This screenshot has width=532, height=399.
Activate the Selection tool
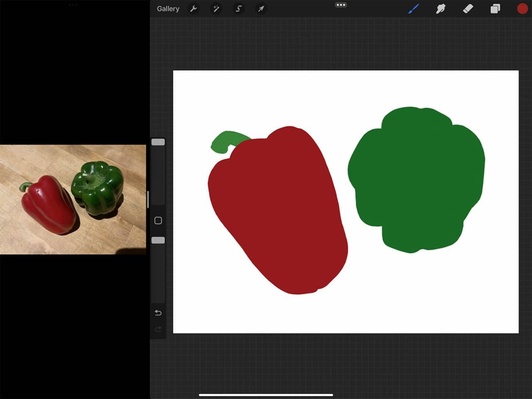(239, 9)
